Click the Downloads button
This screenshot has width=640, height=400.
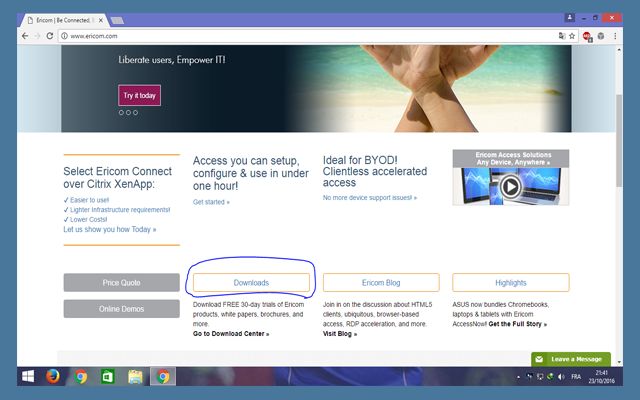(x=251, y=283)
